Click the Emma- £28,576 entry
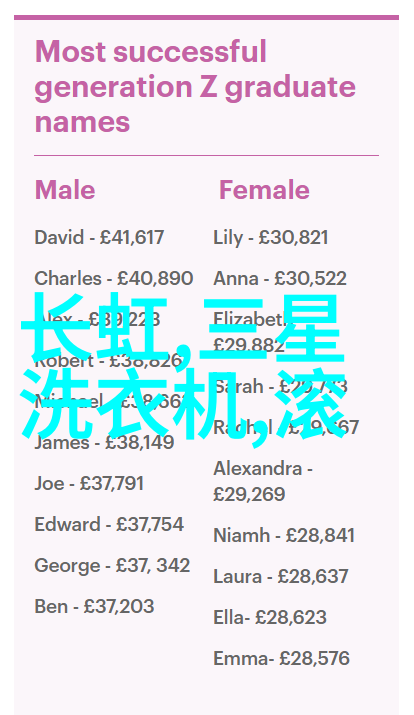 coord(281,658)
